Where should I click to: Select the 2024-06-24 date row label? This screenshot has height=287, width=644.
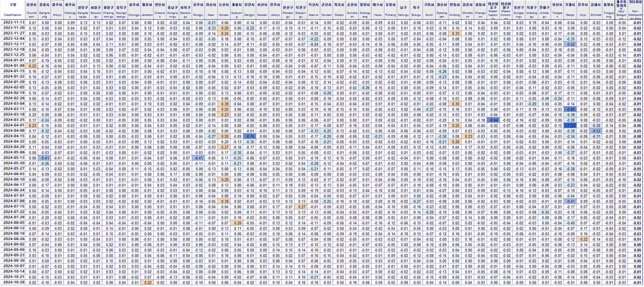pos(13,190)
